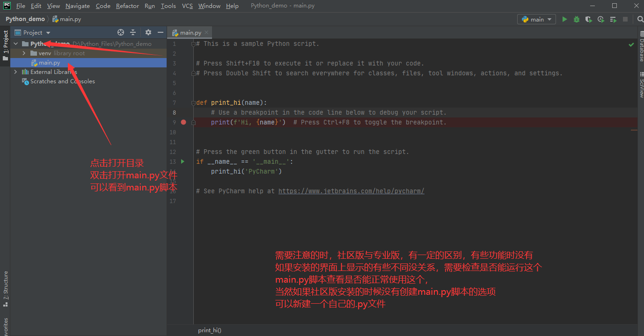Open the Tools menu
The image size is (644, 336).
pyautogui.click(x=168, y=6)
